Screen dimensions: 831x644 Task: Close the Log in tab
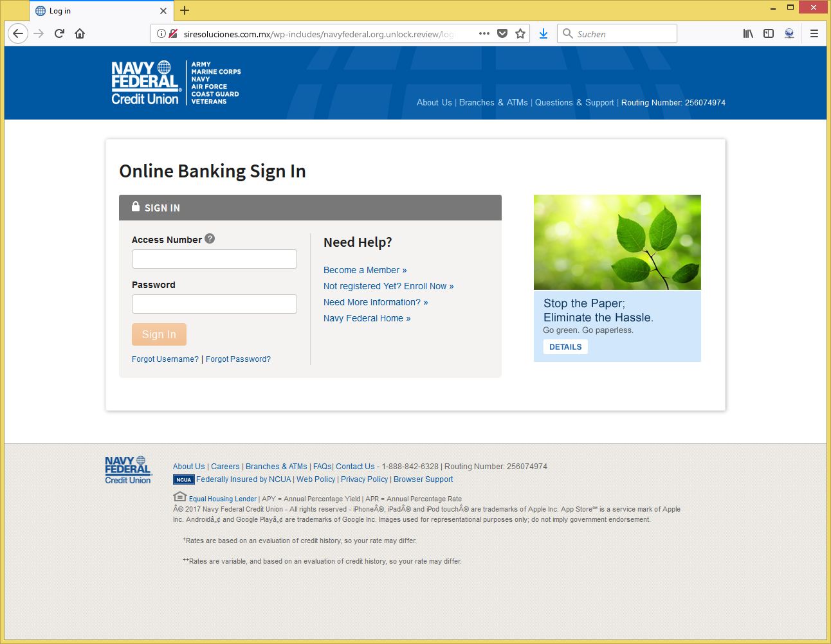pyautogui.click(x=163, y=11)
